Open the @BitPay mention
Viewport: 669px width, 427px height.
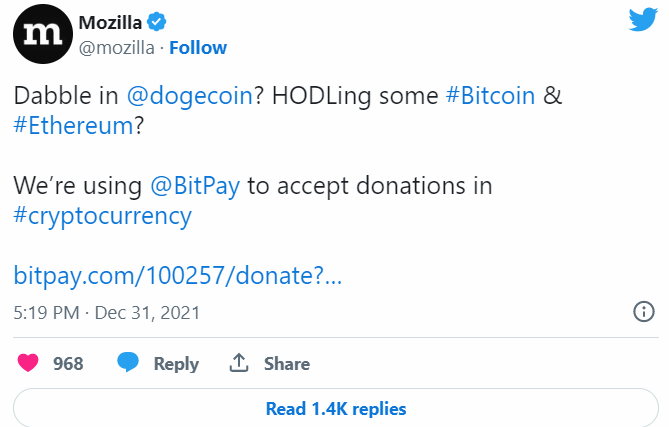(x=194, y=186)
